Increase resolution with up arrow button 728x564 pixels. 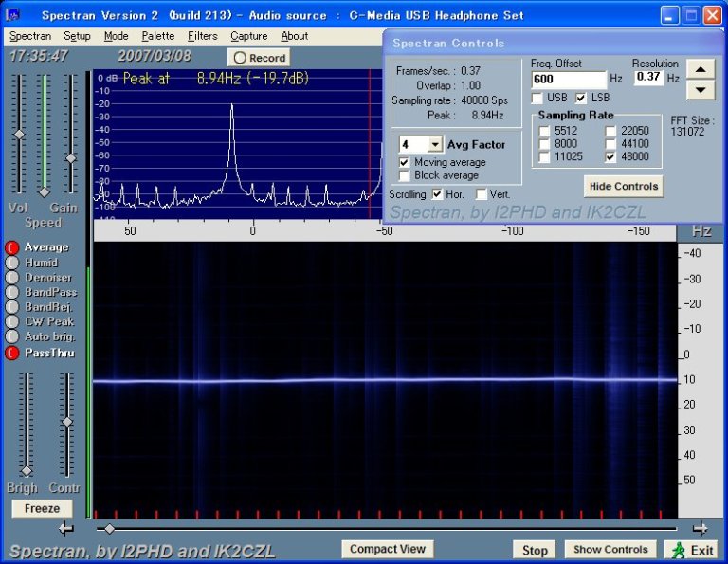(701, 70)
